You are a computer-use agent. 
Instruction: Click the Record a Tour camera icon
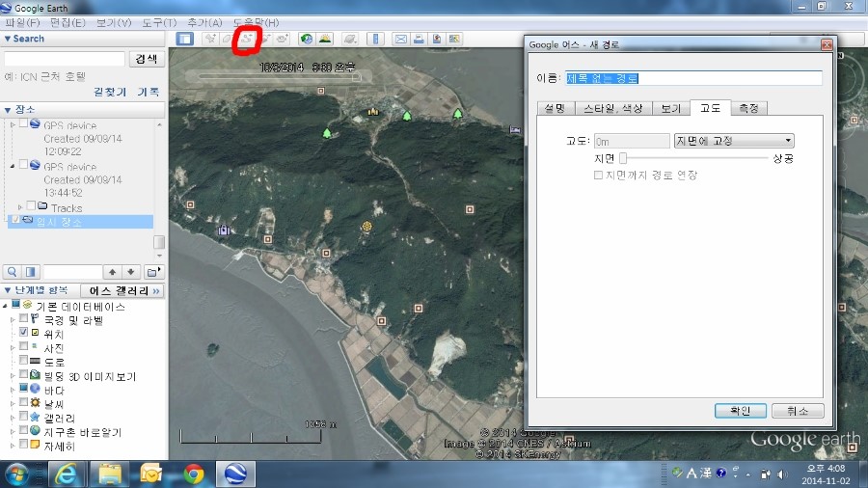[283, 39]
